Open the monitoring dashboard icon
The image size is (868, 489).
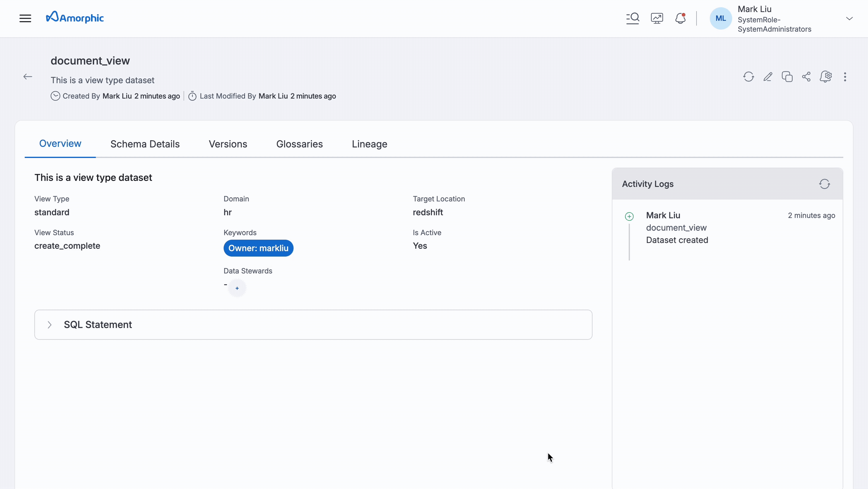point(657,18)
